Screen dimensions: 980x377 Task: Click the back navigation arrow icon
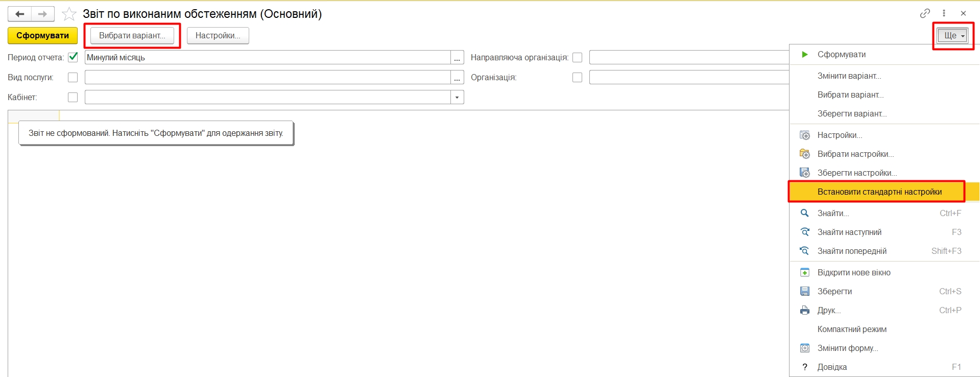tap(20, 14)
